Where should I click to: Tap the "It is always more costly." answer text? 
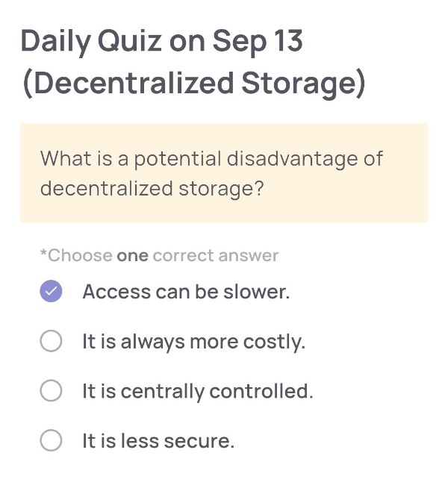pos(193,342)
